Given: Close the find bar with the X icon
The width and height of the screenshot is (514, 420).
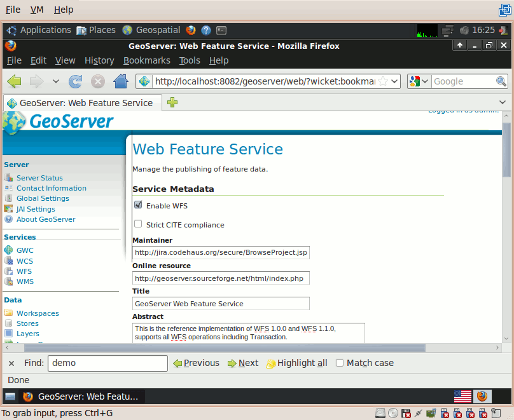Looking at the screenshot, I should pos(11,363).
